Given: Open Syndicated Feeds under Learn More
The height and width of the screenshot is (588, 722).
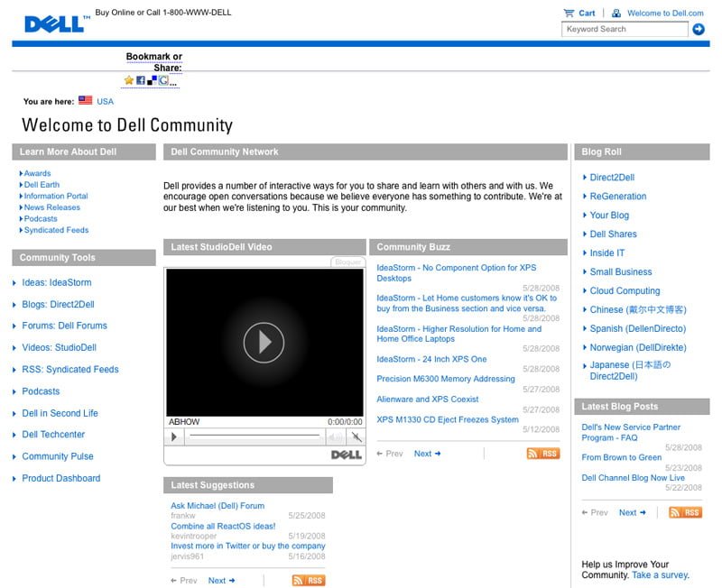Looking at the screenshot, I should (x=56, y=230).
